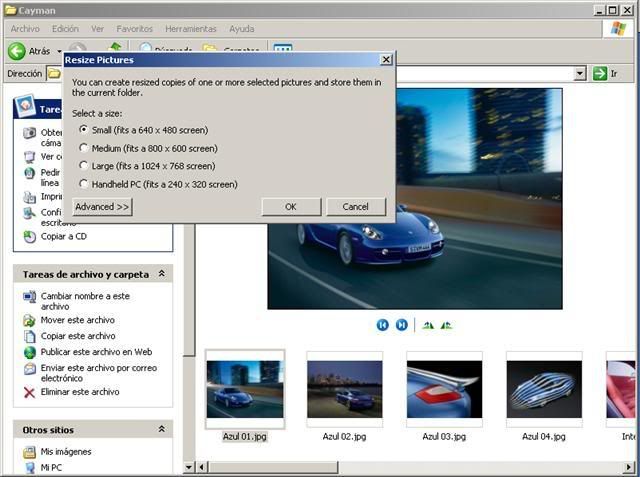Click the Copiar este archivo icon
Viewport: 640px width, 477px height.
click(29, 336)
